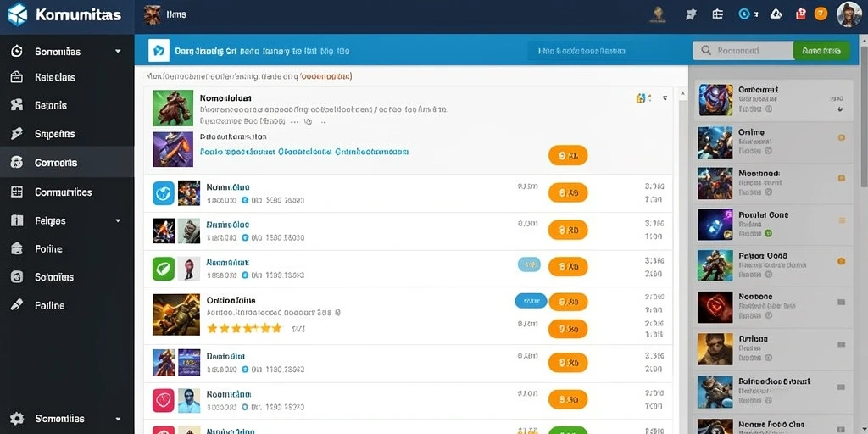The image size is (868, 434).
Task: Open the purple character thumbnail in featured card
Action: (x=173, y=149)
